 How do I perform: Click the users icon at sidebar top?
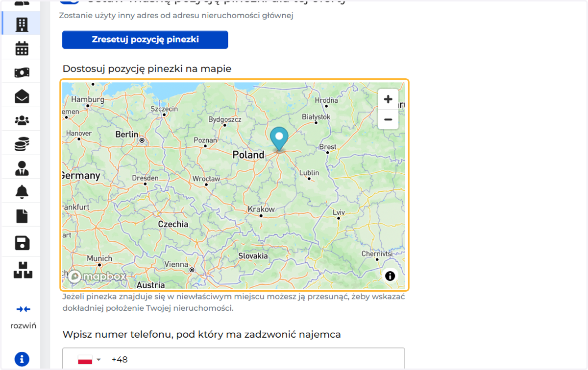click(22, 2)
